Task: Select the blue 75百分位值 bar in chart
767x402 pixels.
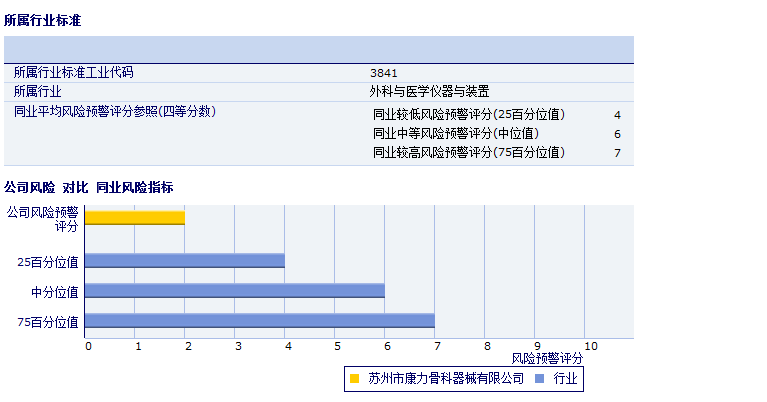Action: pos(260,321)
